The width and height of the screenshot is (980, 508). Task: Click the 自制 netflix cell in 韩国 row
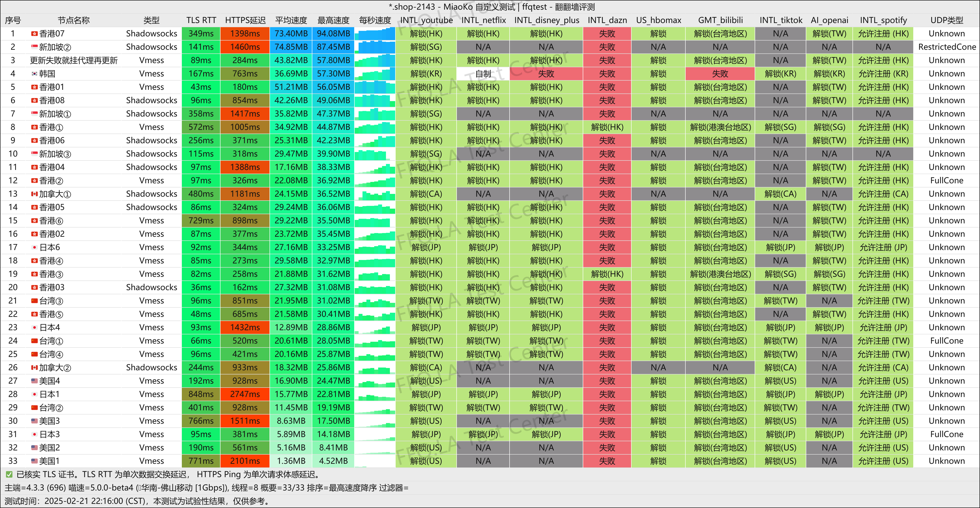click(x=483, y=74)
